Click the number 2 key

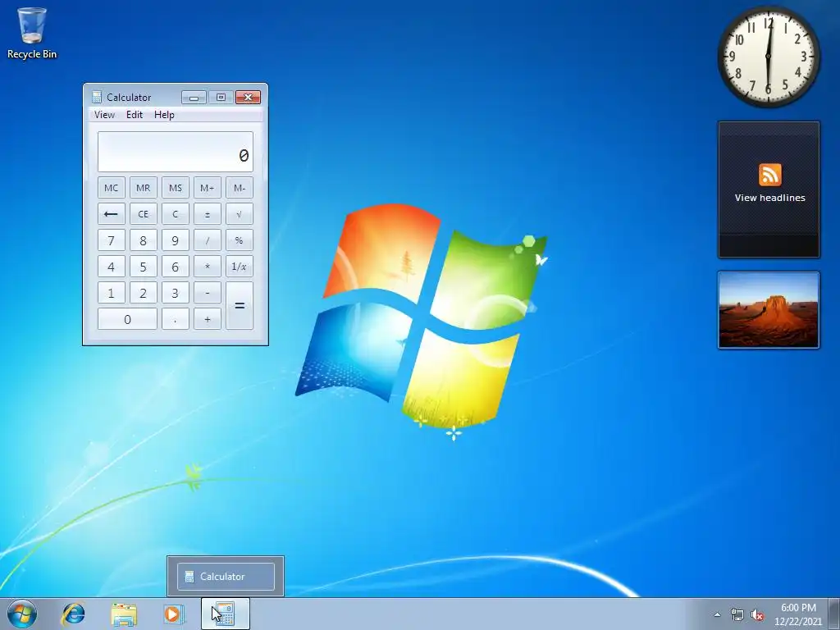(x=143, y=293)
